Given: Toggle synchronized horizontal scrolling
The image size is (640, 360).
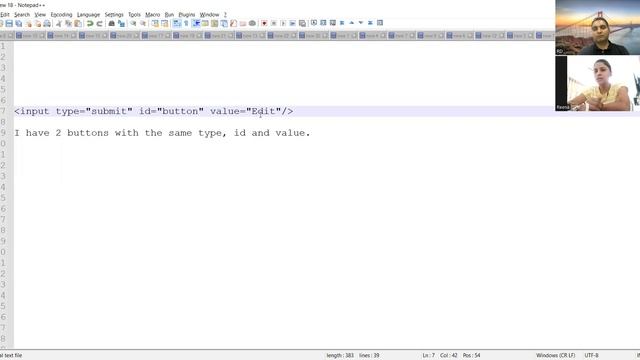Looking at the screenshot, I should (x=164, y=23).
